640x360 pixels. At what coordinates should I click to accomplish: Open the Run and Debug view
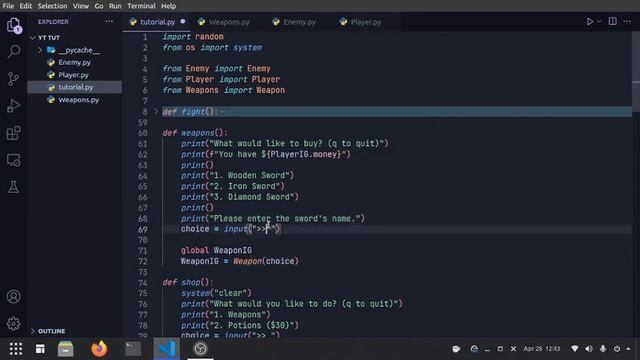click(13, 106)
